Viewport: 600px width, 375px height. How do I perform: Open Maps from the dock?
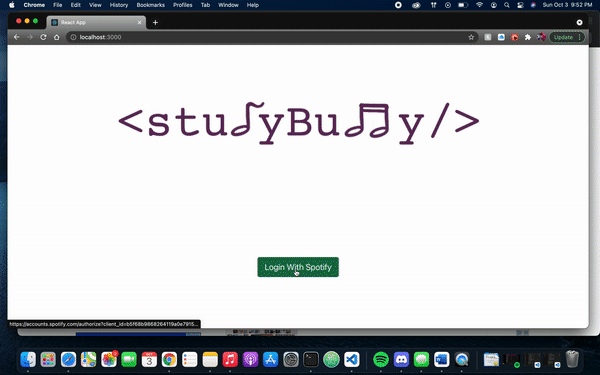(88, 359)
